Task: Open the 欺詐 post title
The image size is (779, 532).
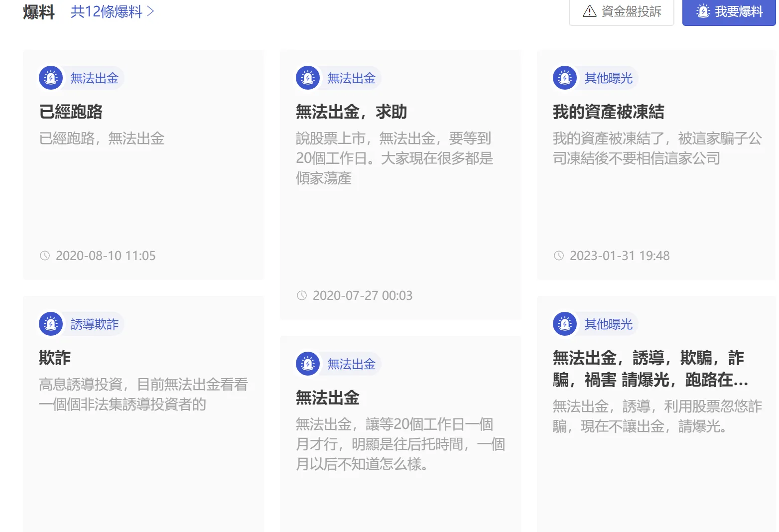Action: coord(55,358)
